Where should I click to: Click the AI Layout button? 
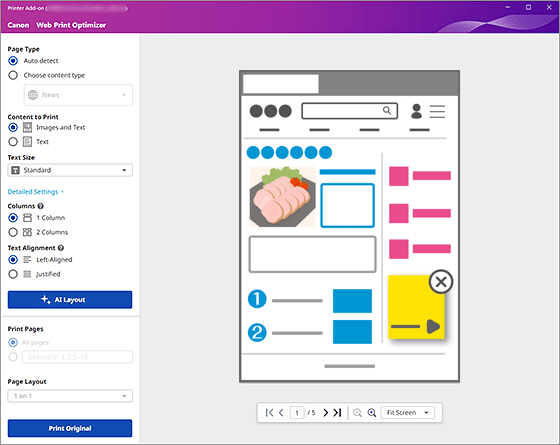point(70,300)
